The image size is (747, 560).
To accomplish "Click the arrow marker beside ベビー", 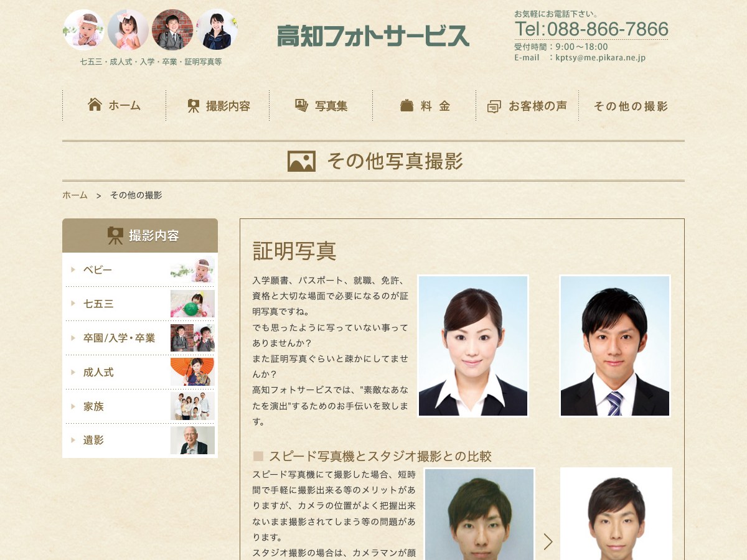I will [x=73, y=269].
